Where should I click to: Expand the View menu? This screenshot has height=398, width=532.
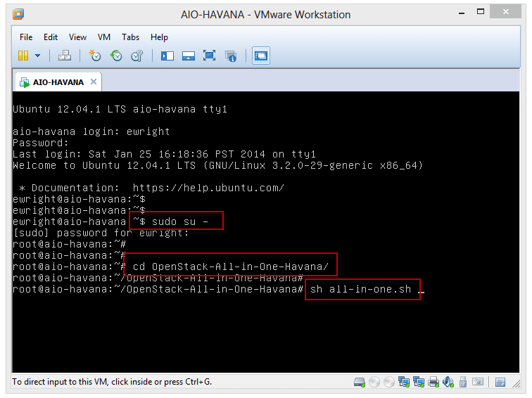(x=77, y=37)
